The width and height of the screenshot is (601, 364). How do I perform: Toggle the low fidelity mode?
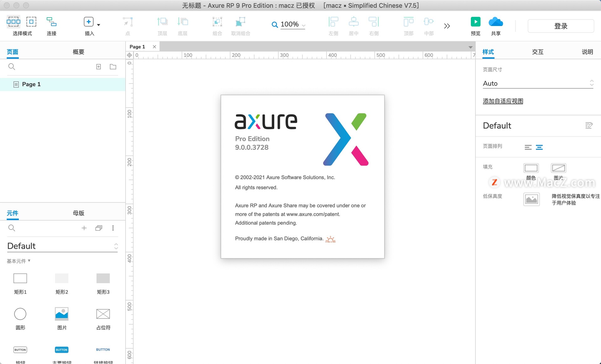tap(531, 199)
